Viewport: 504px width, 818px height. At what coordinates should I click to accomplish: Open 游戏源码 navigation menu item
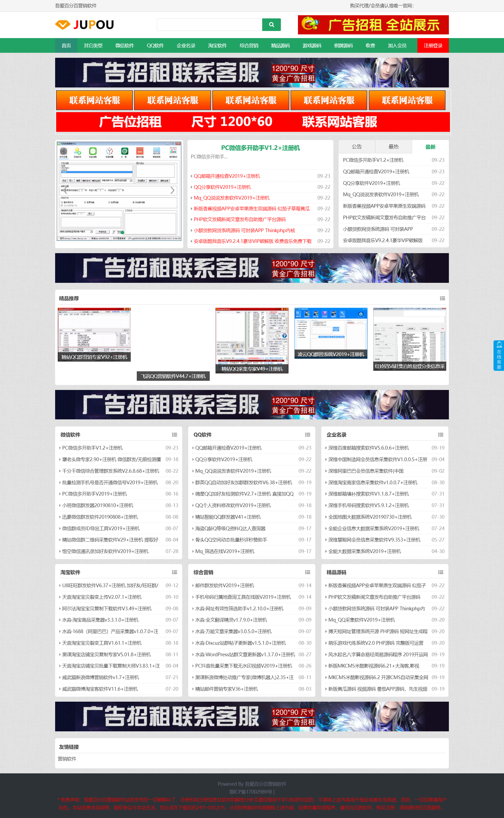pos(312,46)
